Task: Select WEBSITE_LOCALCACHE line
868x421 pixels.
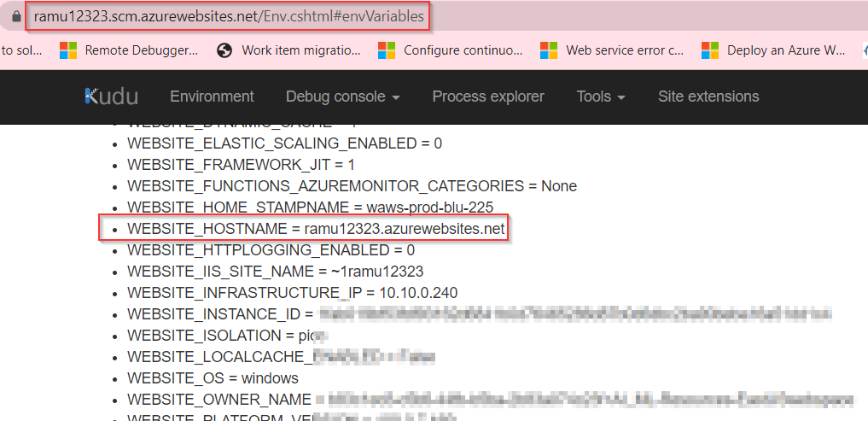Action: (x=281, y=357)
